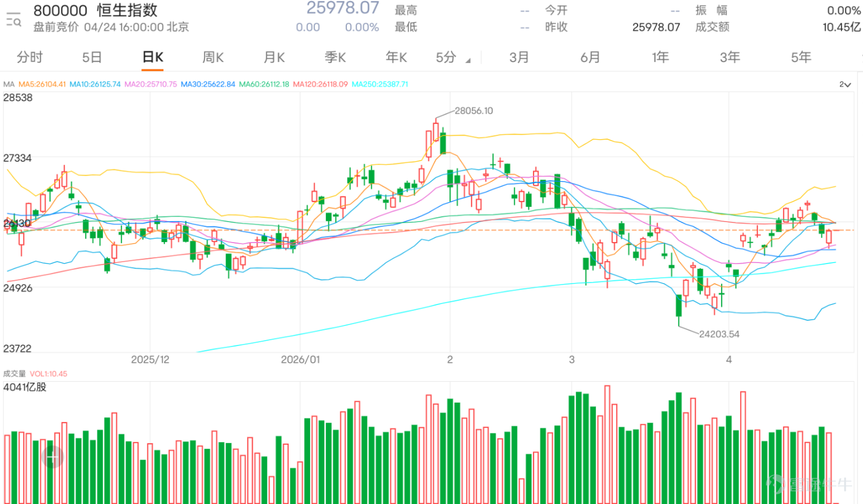Click the 2026/01 date axis label
The width and height of the screenshot is (863, 504).
pos(300,360)
